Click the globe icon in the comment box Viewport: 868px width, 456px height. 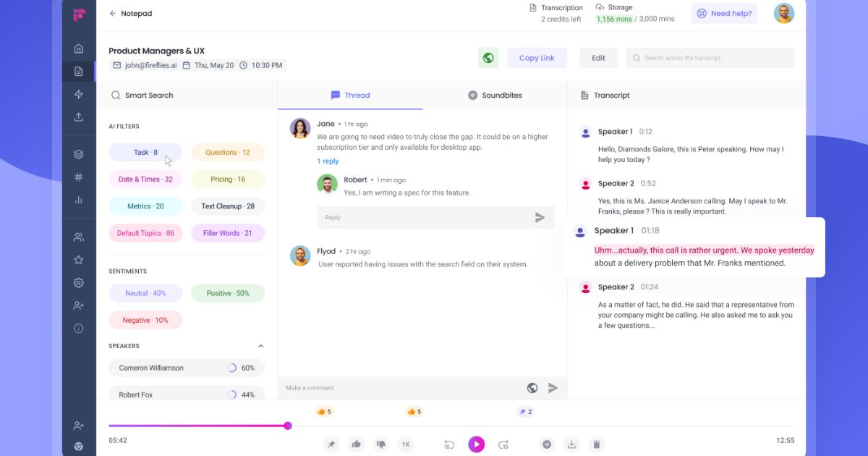tap(532, 388)
